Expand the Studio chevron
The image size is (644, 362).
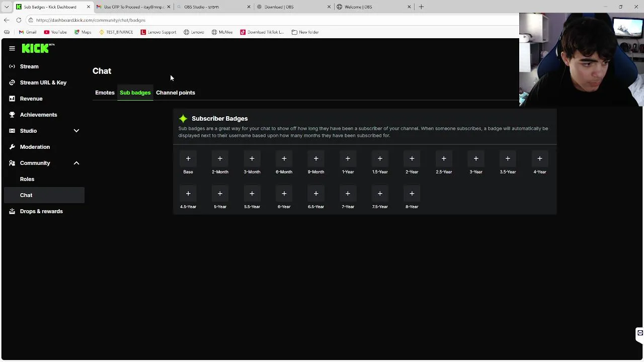click(x=76, y=131)
